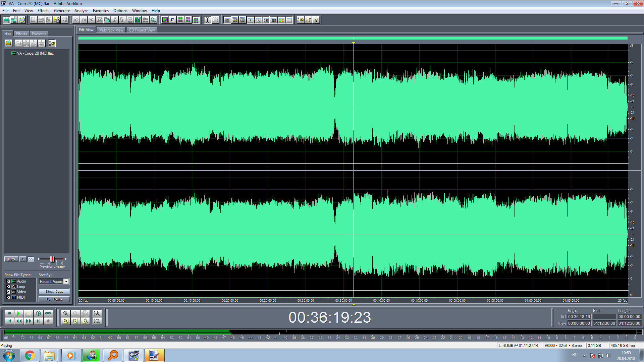Select VA - Союз 20 (MC).flac in file list

point(35,53)
